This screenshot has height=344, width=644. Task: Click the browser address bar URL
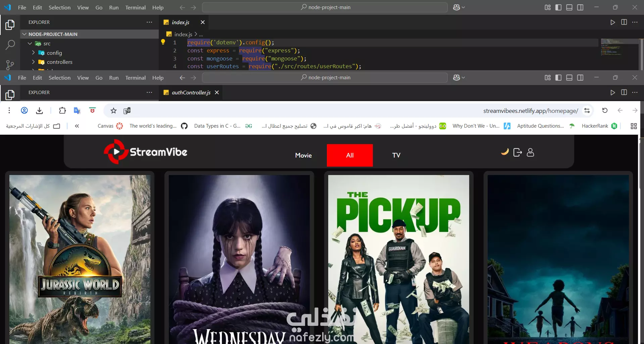[x=531, y=111]
